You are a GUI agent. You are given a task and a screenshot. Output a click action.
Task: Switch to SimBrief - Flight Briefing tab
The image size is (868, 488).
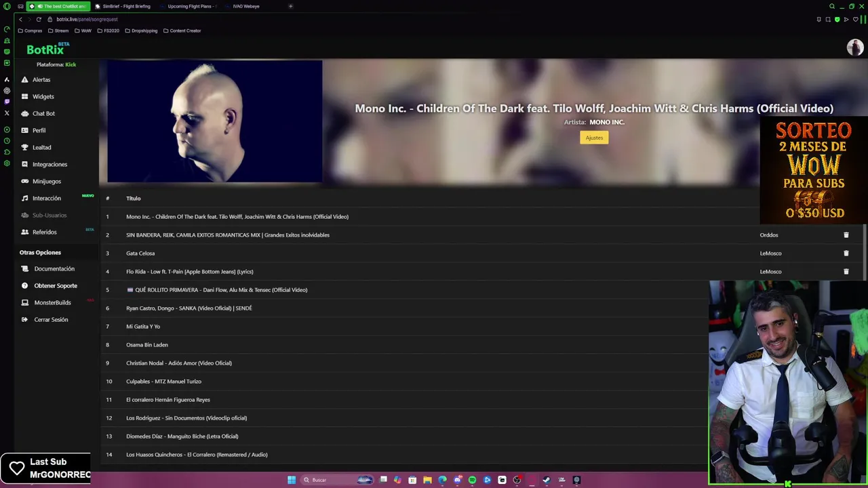(x=123, y=6)
